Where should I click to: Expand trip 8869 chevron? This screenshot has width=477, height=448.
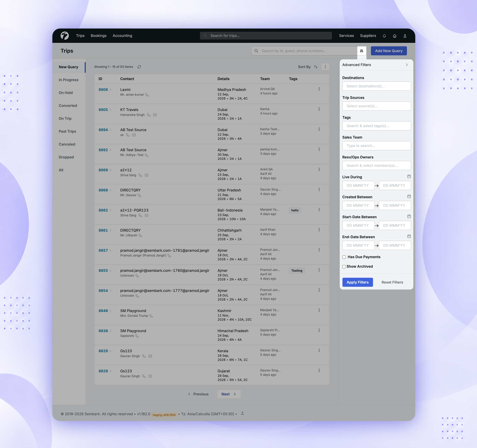coord(111,170)
